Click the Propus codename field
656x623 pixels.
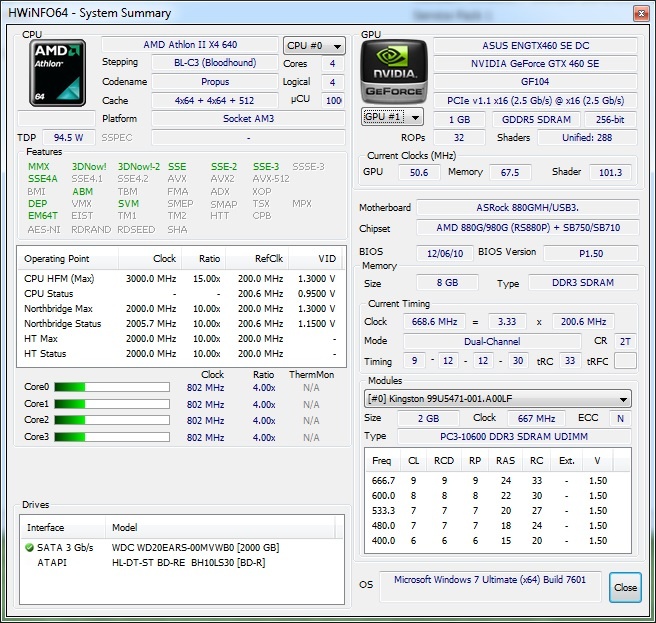pyautogui.click(x=215, y=82)
